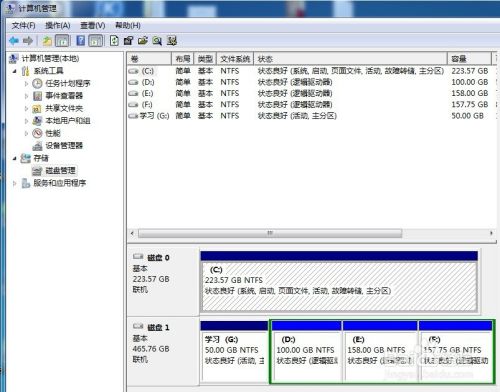Expand the 服务和应用程序 node
This screenshot has width=500, height=392.
pyautogui.click(x=14, y=183)
